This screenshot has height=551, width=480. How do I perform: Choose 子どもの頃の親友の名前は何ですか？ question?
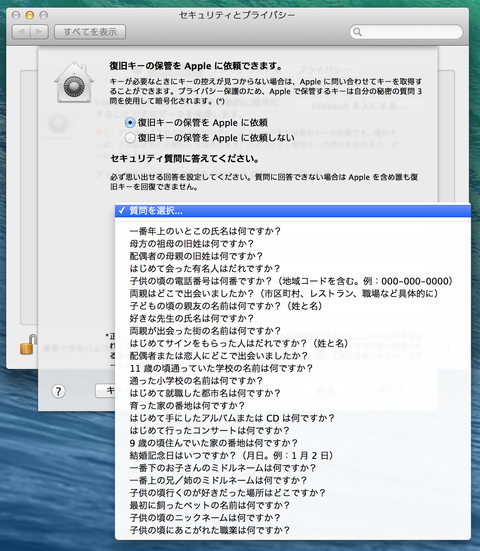[x=293, y=306]
